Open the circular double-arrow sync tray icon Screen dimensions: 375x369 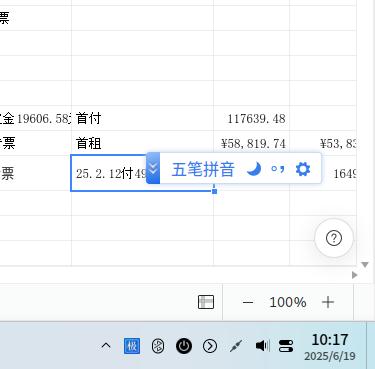pyautogui.click(x=158, y=346)
